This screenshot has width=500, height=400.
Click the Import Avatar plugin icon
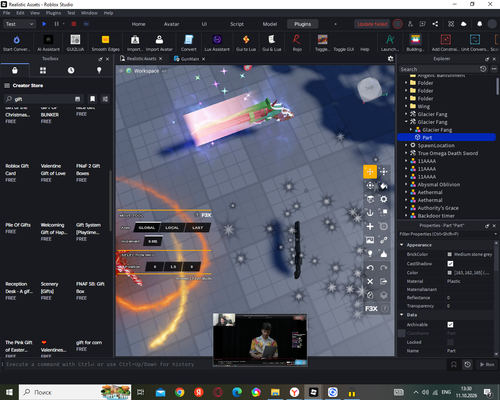click(159, 40)
